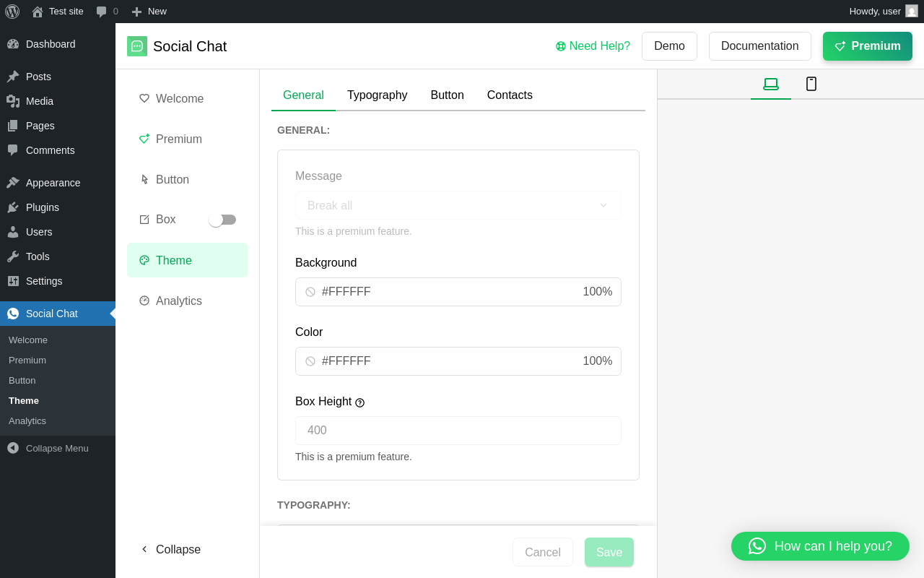Screen dimensions: 924x578
Task: Click the Box Height help question icon
Action: tap(360, 402)
